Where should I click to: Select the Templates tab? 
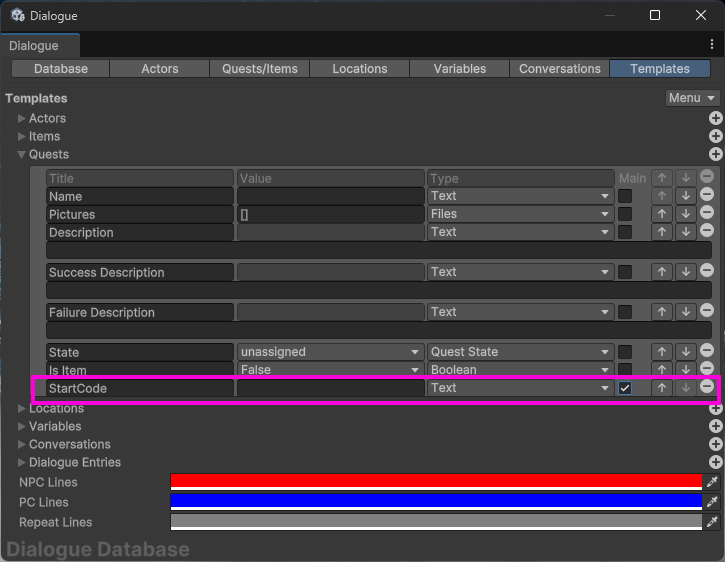click(x=660, y=68)
